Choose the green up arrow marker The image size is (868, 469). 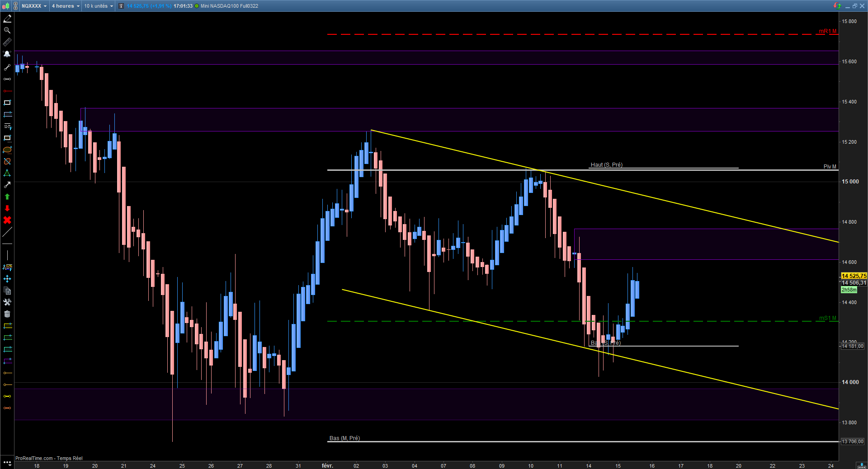[x=7, y=197]
